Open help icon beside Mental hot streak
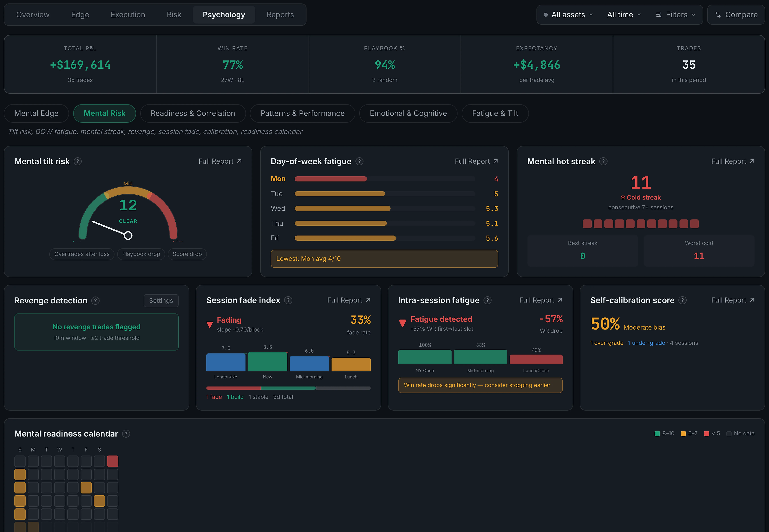 (603, 161)
